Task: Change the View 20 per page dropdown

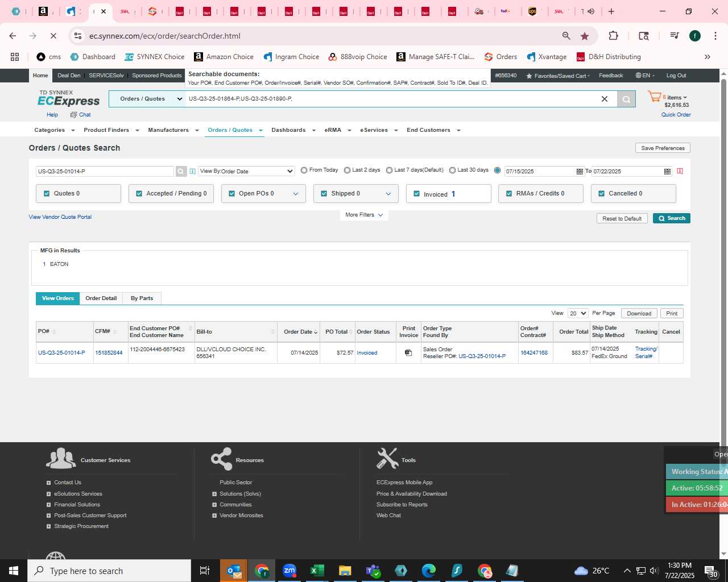Action: click(578, 313)
